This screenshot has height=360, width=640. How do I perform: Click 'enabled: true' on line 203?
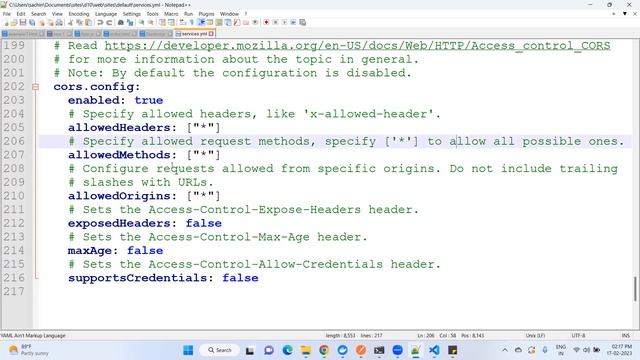[116, 100]
